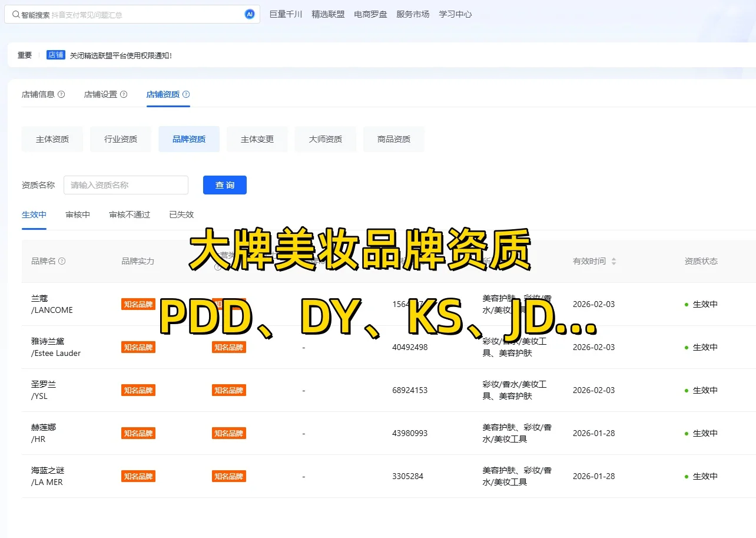Click the blue 店铺 notice tag
Image resolution: width=756 pixels, height=538 pixels.
click(x=56, y=55)
